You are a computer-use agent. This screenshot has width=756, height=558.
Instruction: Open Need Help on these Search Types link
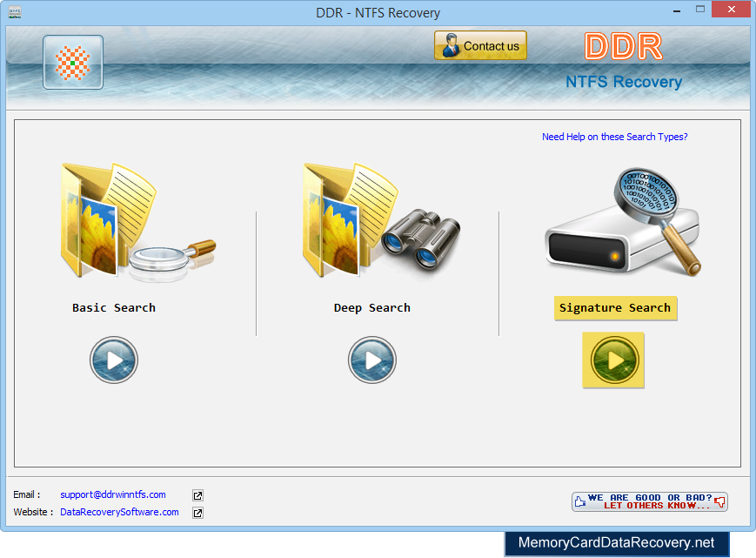(615, 137)
